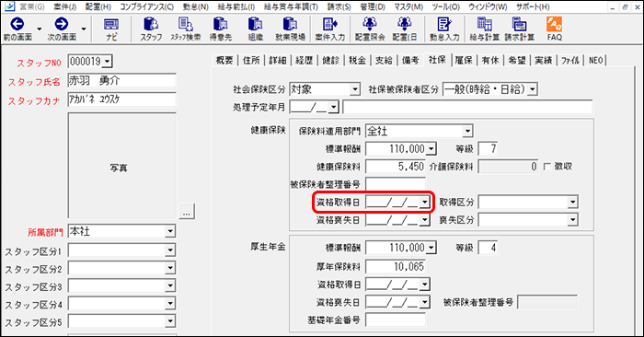The image size is (644, 337).
Task: Open the 取得区分 dropdown
Action: (572, 203)
